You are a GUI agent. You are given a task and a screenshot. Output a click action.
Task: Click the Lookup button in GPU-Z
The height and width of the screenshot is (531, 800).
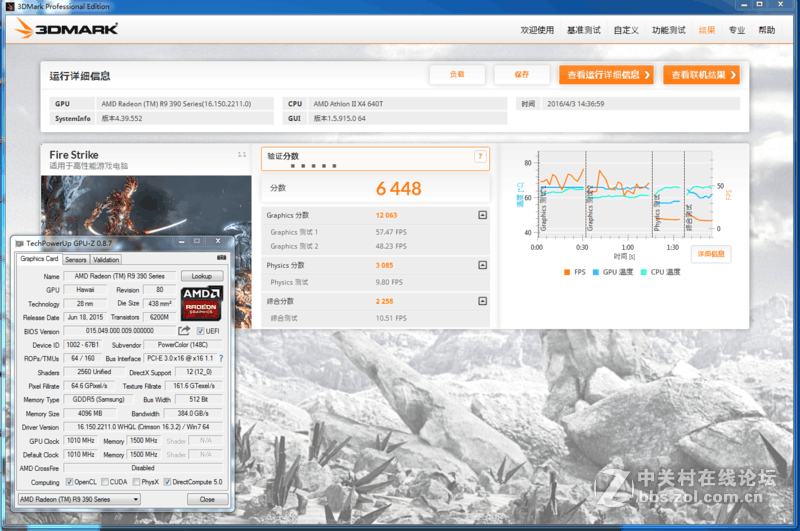coord(202,276)
